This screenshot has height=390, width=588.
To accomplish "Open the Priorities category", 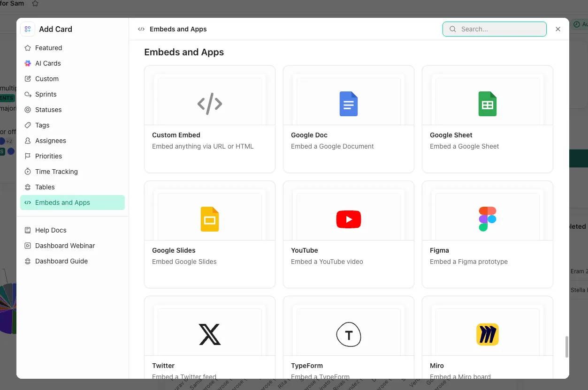I will 72,156.
